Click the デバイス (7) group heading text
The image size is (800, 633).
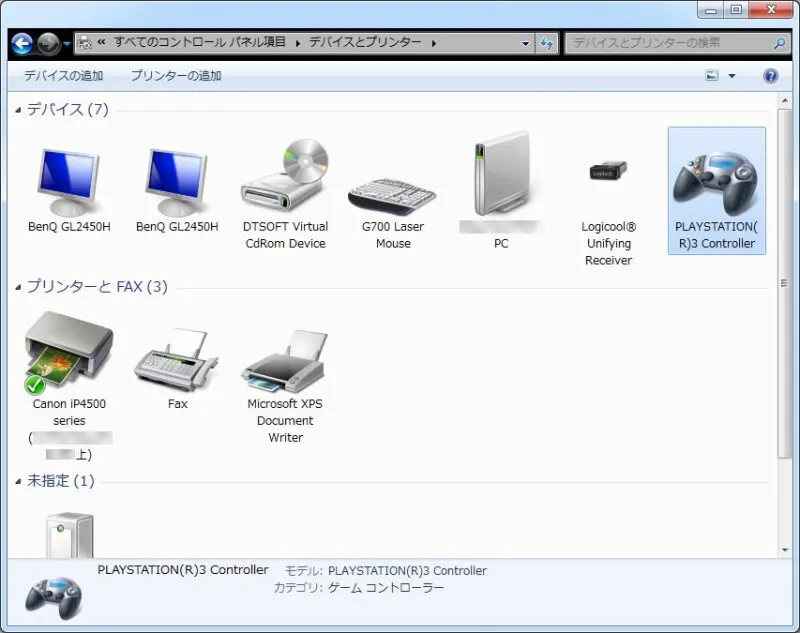pyautogui.click(x=67, y=109)
